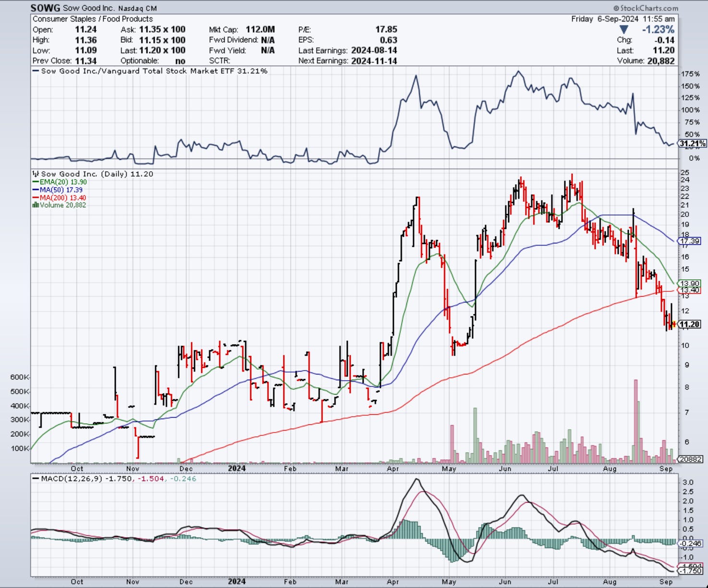This screenshot has height=588, width=708.
Task: Click the Open value 11.24
Action: [x=86, y=29]
